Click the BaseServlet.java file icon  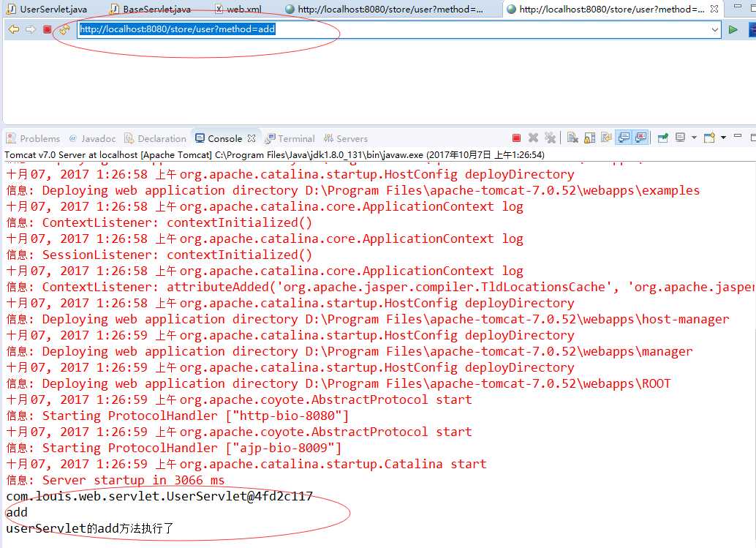pos(114,9)
